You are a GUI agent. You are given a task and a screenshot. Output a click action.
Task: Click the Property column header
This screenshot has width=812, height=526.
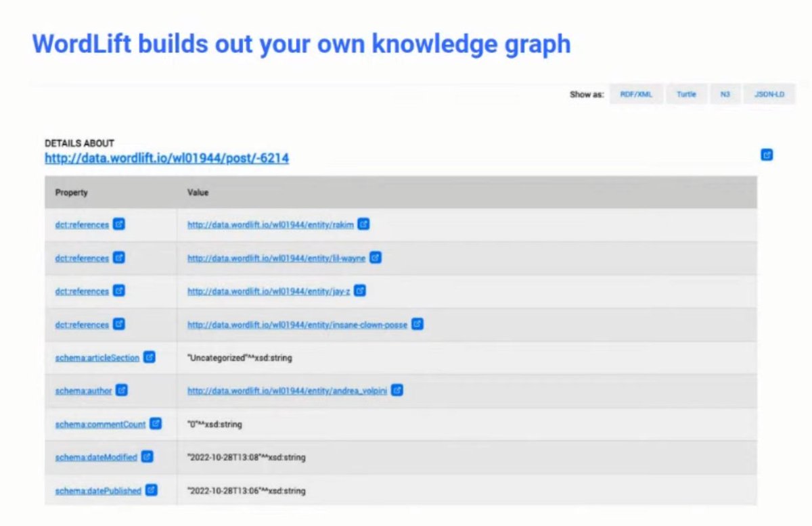[71, 193]
